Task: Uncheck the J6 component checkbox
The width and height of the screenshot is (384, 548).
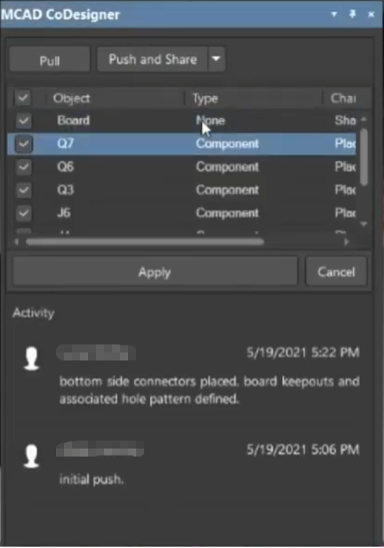Action: (x=23, y=213)
